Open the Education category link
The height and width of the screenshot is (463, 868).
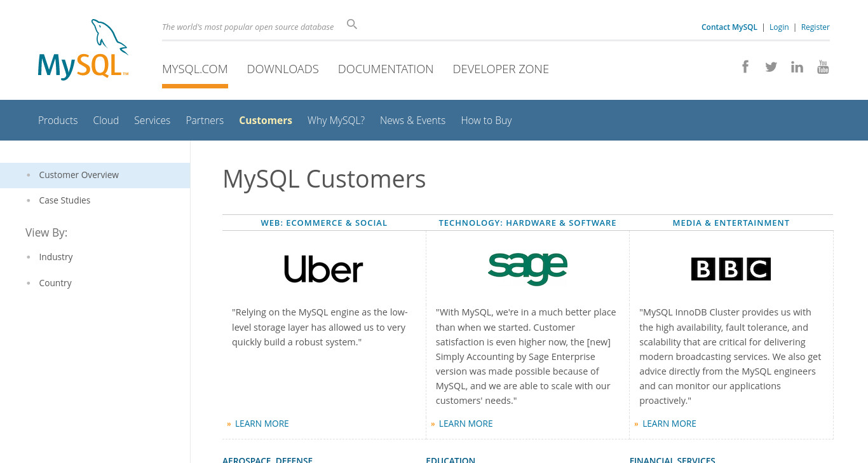tap(451, 460)
